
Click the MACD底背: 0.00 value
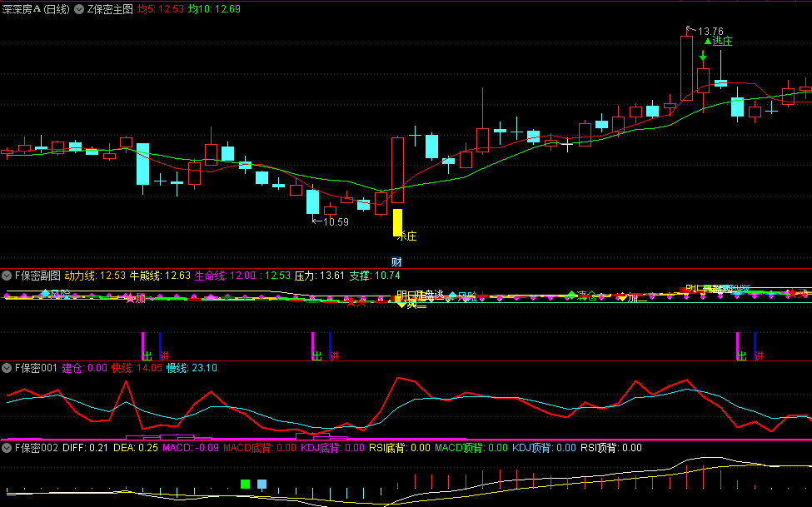click(x=260, y=448)
